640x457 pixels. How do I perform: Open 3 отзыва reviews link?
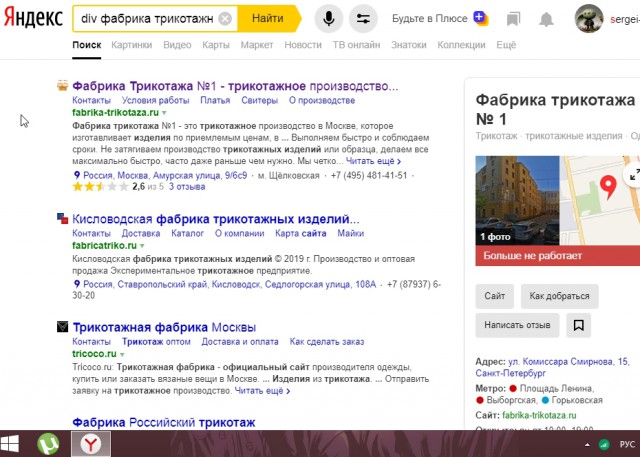[x=187, y=187]
